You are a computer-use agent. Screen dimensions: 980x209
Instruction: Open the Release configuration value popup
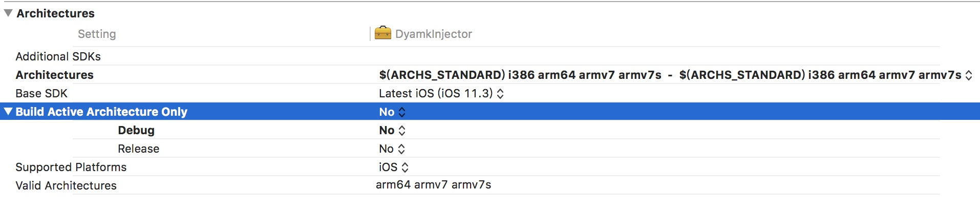pyautogui.click(x=401, y=149)
